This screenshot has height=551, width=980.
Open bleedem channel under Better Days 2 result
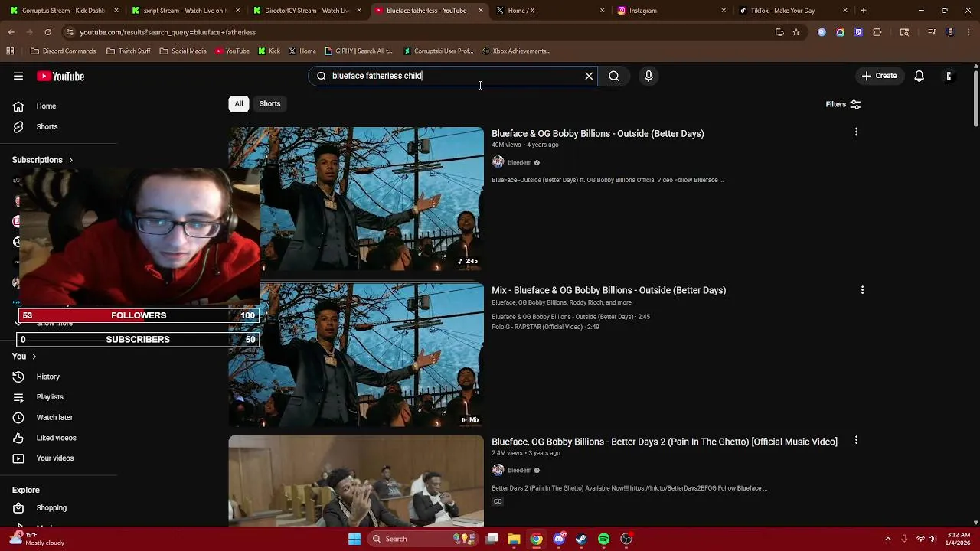tap(519, 470)
